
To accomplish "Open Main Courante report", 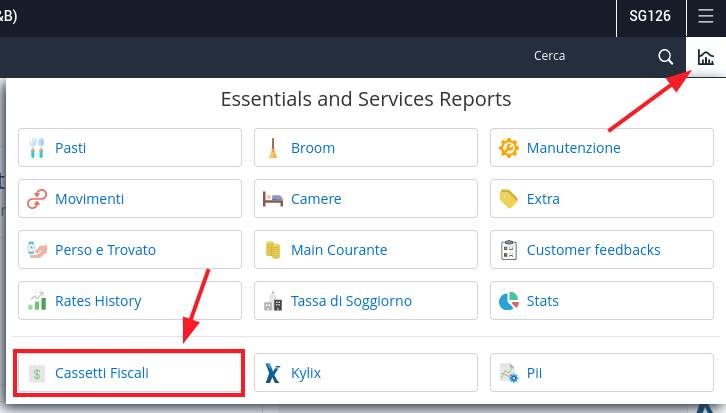I will tap(366, 250).
